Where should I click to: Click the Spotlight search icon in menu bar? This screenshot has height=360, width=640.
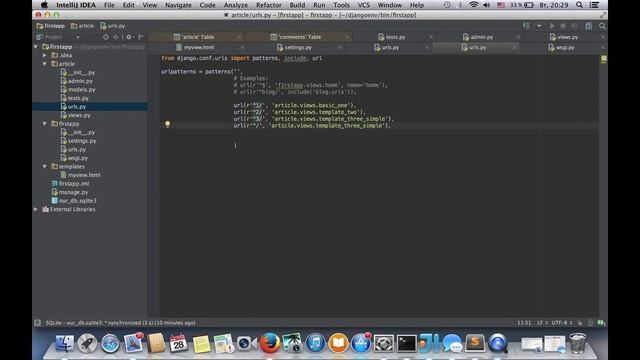pyautogui.click(x=579, y=5)
